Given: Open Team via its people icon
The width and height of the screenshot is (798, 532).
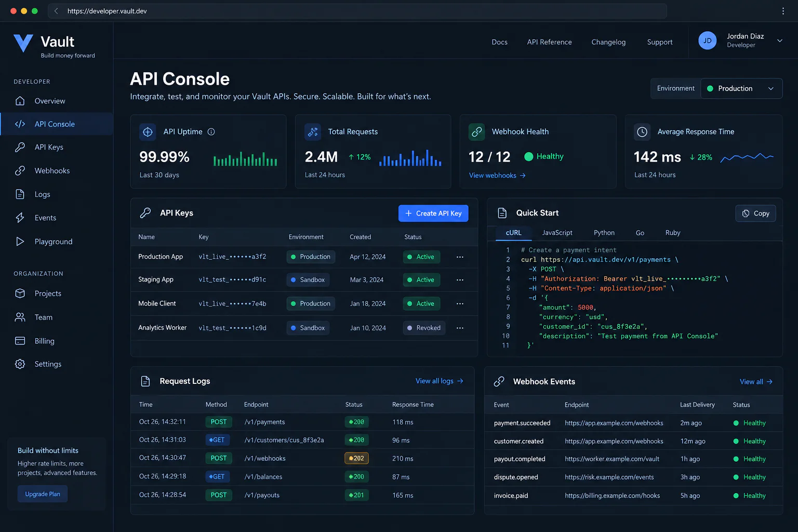Looking at the screenshot, I should (20, 317).
